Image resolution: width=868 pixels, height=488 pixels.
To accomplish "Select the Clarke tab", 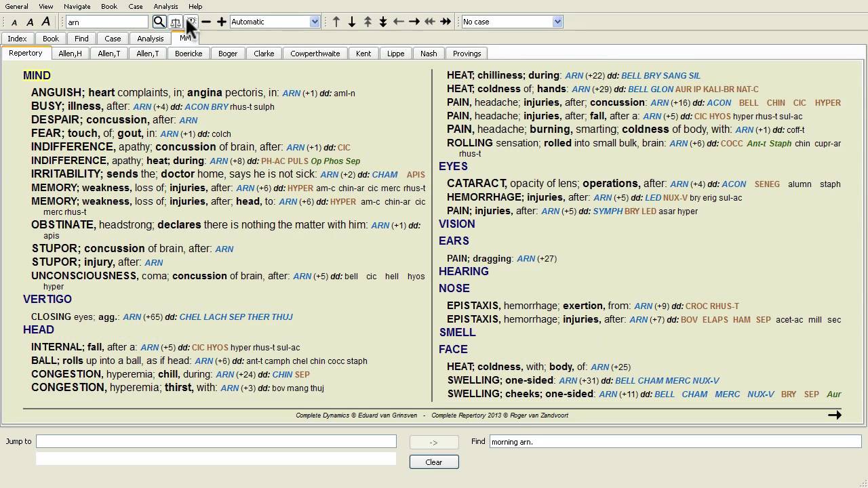I will (264, 54).
